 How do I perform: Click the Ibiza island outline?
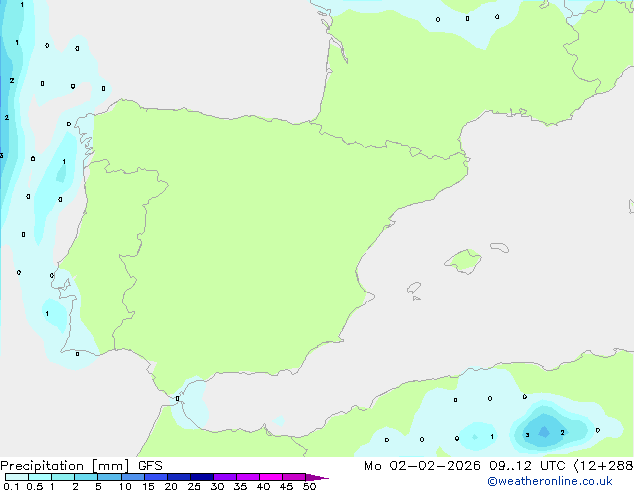click(414, 288)
